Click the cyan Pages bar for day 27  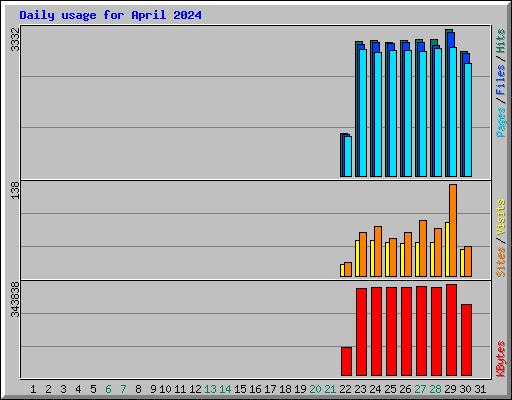tap(423, 114)
